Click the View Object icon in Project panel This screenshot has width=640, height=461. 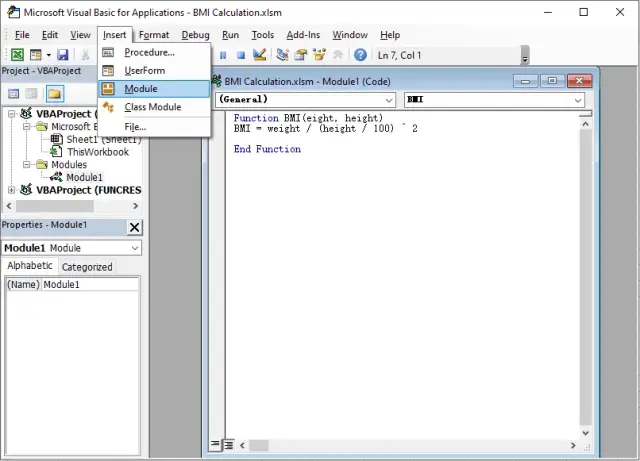[32, 94]
